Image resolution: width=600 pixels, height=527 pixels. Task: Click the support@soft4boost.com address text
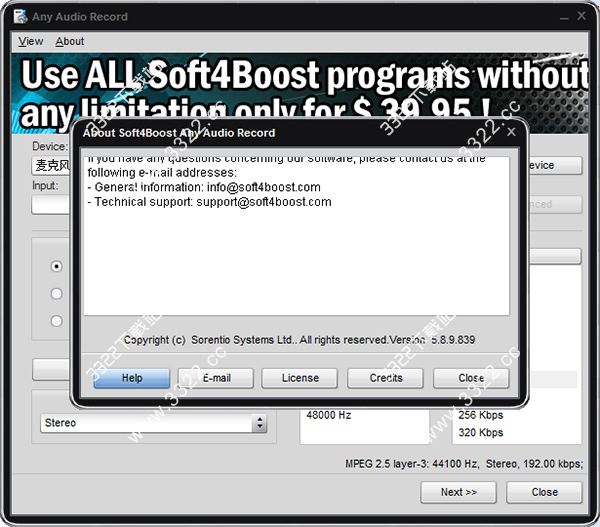coord(264,202)
